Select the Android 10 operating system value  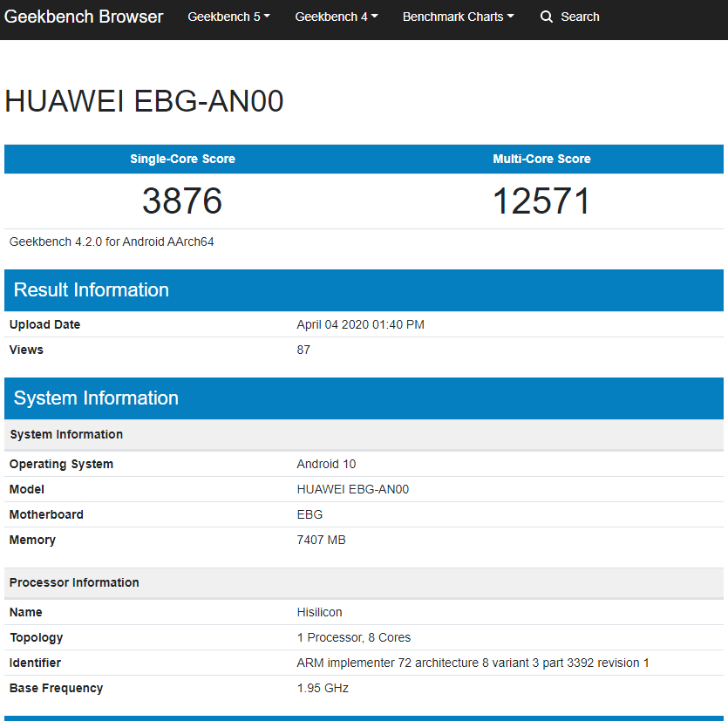[x=326, y=465]
